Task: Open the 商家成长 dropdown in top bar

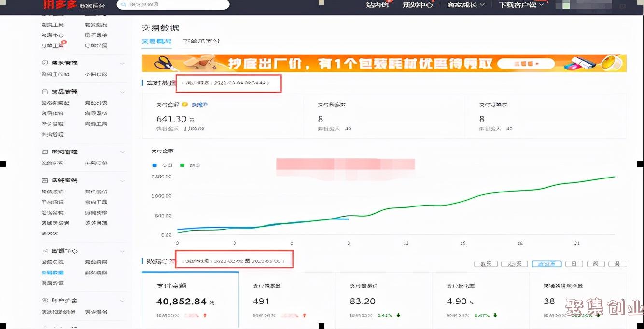Action: point(465,5)
